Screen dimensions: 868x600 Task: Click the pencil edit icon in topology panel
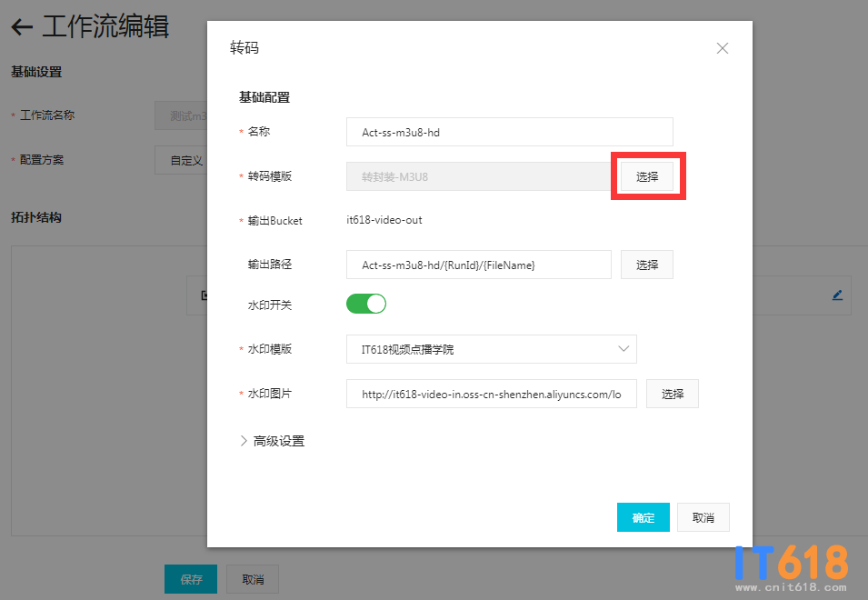click(x=838, y=295)
